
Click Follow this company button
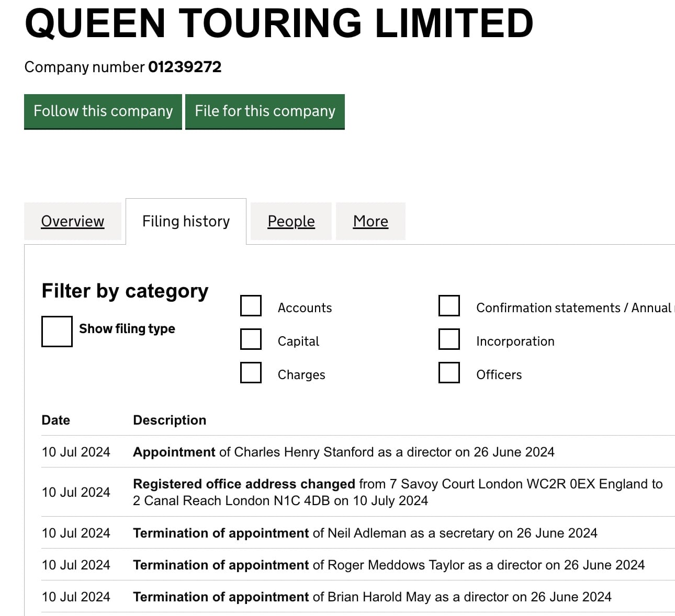[x=103, y=111]
